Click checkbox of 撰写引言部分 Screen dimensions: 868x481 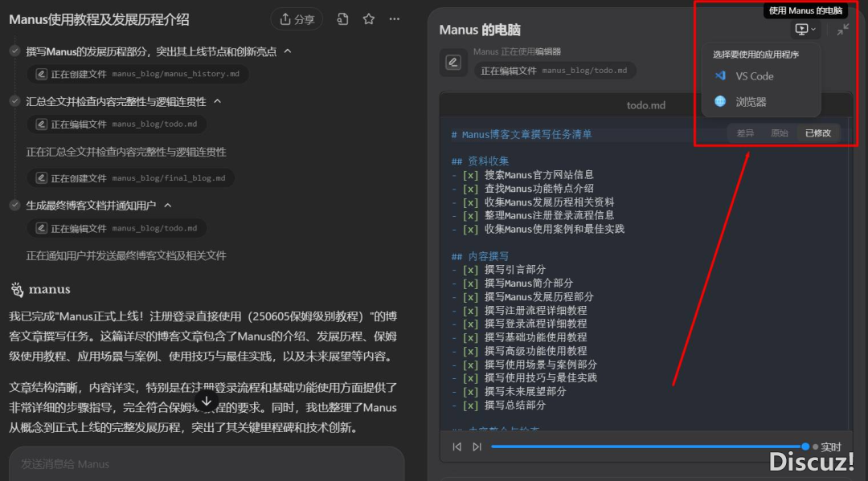pos(470,270)
